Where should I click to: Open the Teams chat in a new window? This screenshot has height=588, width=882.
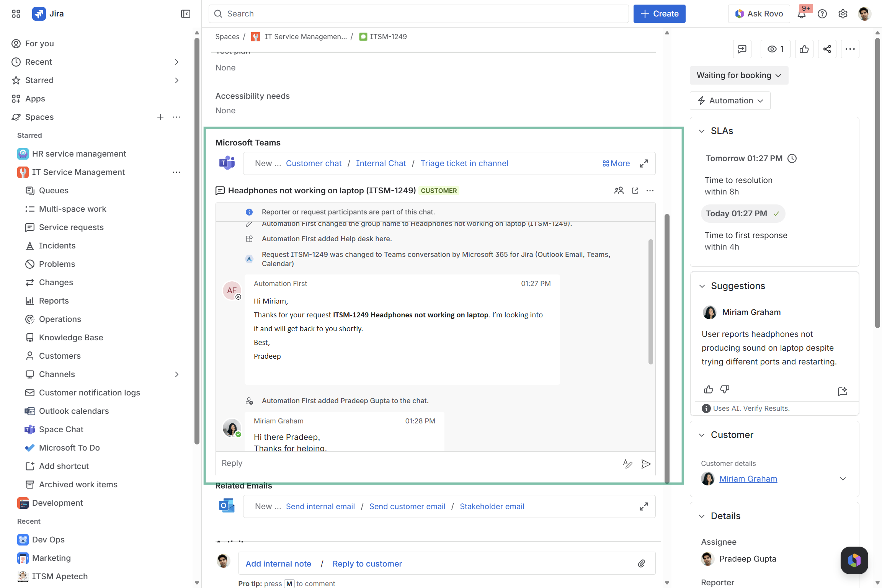point(635,191)
